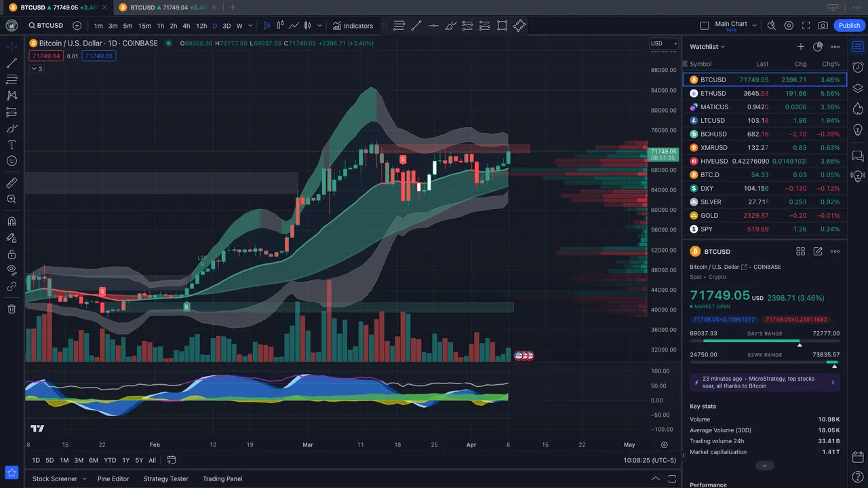
Task: Click the layout setup square icon
Action: [x=705, y=26]
